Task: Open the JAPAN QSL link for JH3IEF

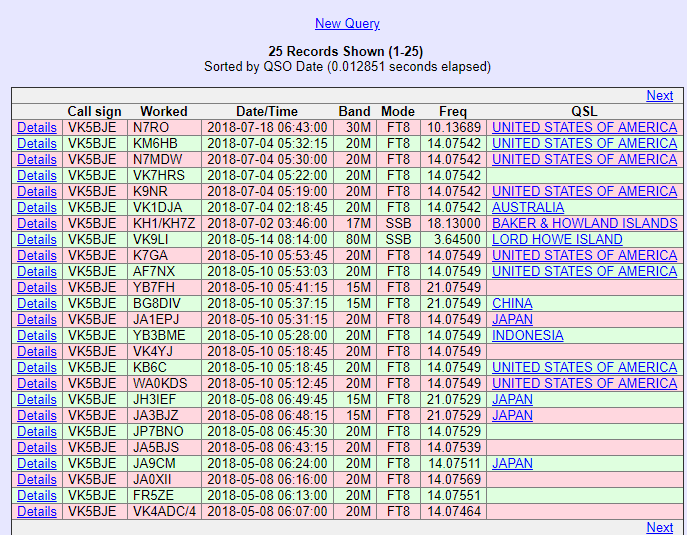Action: tap(512, 399)
